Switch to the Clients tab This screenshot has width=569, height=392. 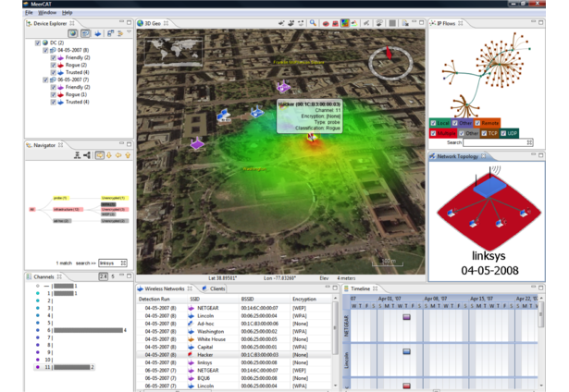click(x=214, y=288)
